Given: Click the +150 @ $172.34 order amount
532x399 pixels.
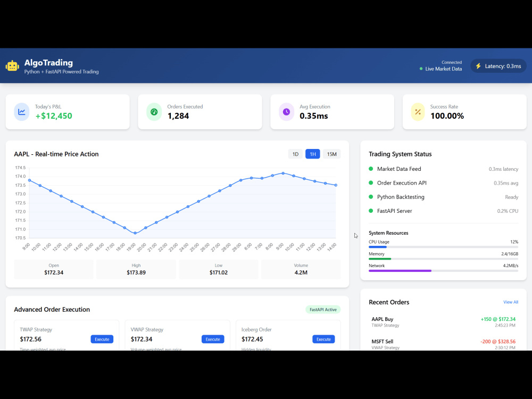Looking at the screenshot, I should click(x=498, y=319).
